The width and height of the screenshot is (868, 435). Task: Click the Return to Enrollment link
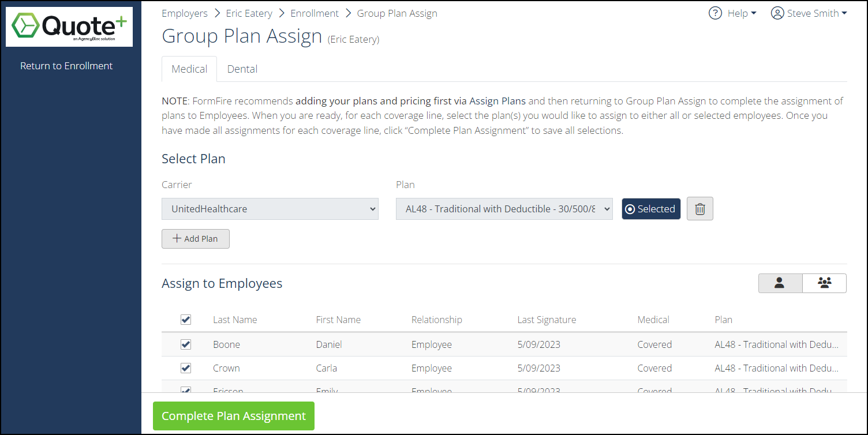pyautogui.click(x=66, y=65)
